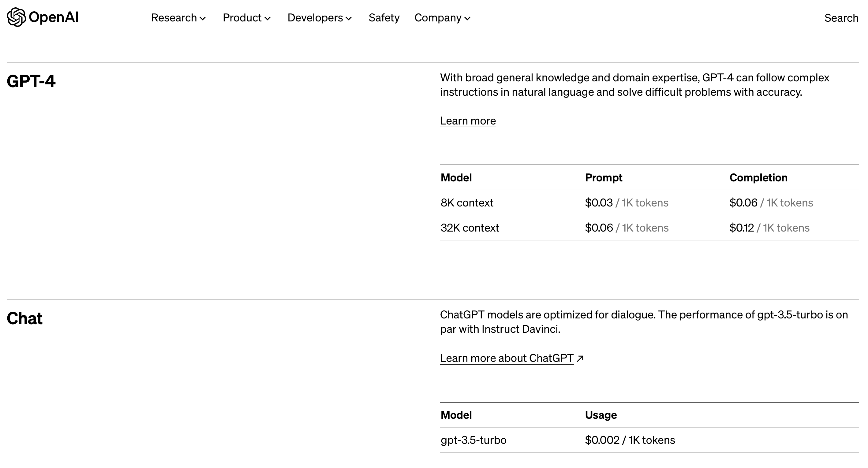Click the gpt-3.5-turbo model name
This screenshot has width=868, height=468.
point(473,440)
